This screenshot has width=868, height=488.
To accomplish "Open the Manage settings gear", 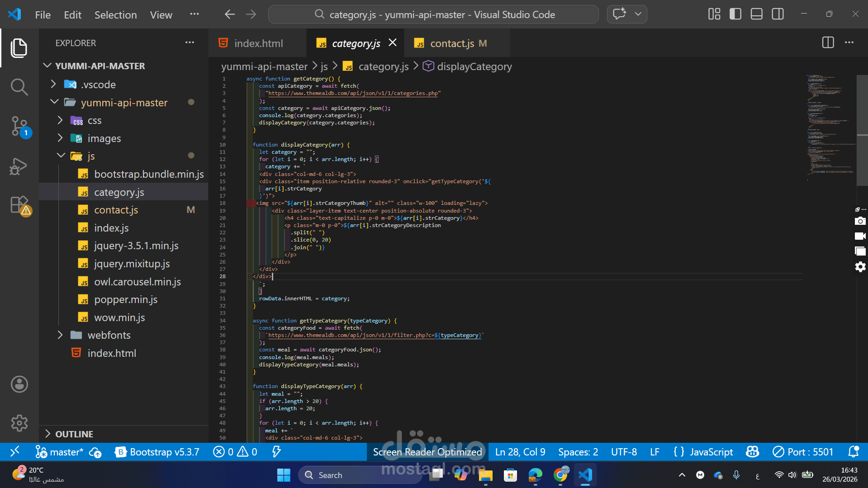I will [x=19, y=423].
